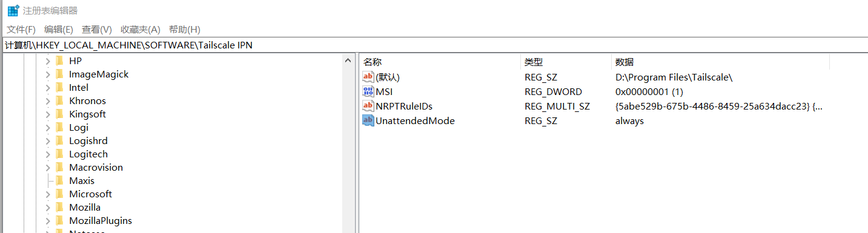This screenshot has width=868, height=233.
Task: Select the Maxis key name
Action: click(x=82, y=181)
